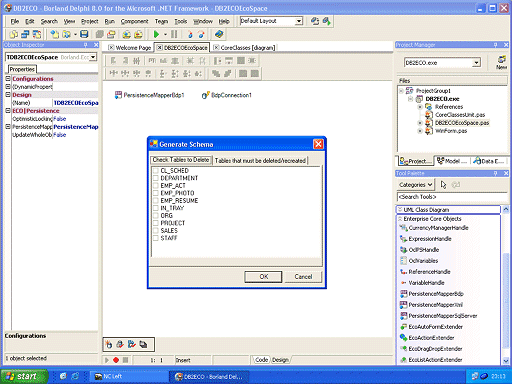
Task: Collapse the Configurations property group
Action: [x=8, y=79]
